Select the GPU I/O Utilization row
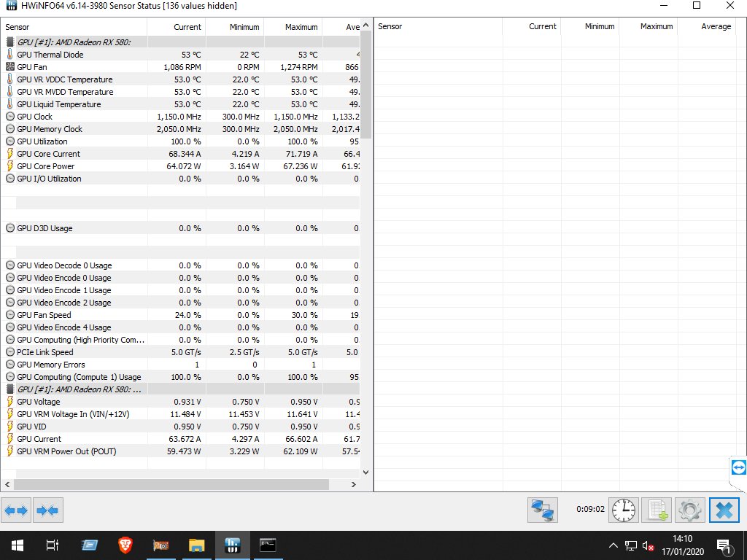 click(181, 179)
